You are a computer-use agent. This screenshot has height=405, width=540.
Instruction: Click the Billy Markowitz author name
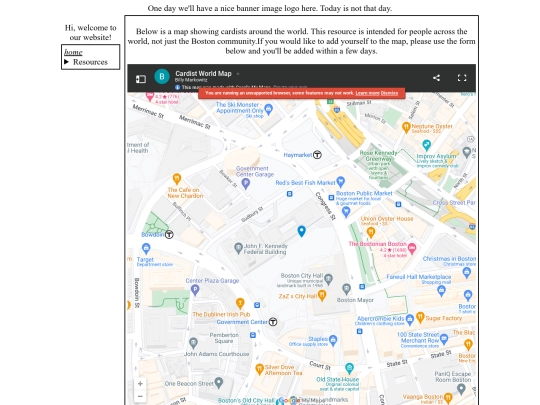click(191, 80)
